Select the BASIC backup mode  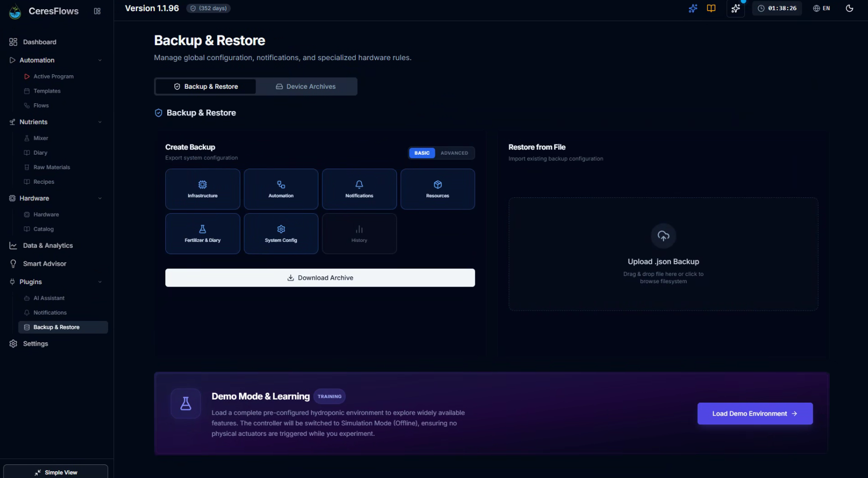pos(422,153)
